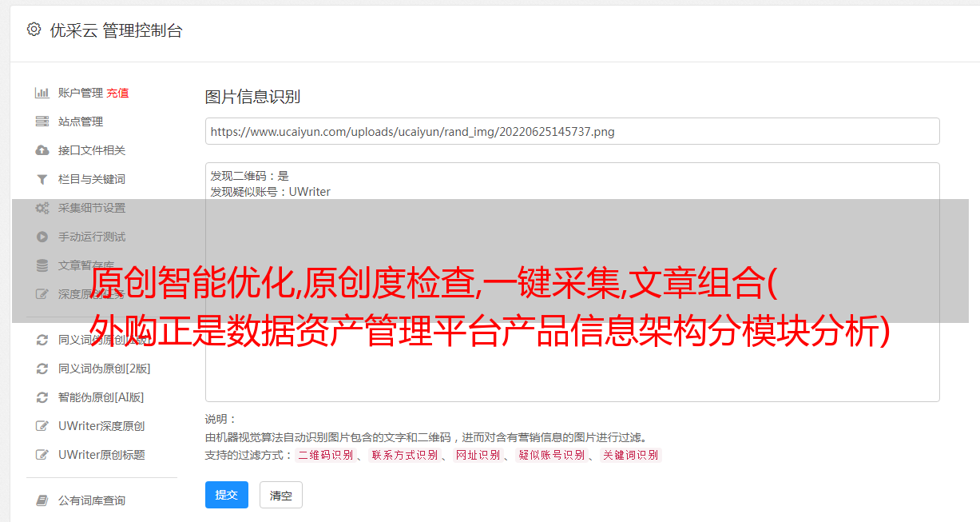The height and width of the screenshot is (522, 980).
Task: Click the server icon next to 站点管理
Action: tap(42, 122)
